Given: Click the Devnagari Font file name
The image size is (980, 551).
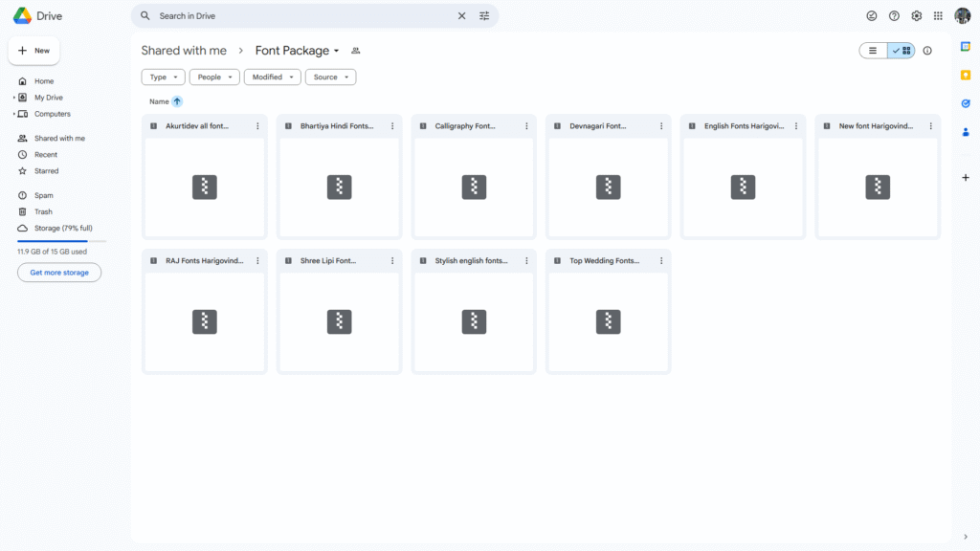Looking at the screenshot, I should 597,126.
